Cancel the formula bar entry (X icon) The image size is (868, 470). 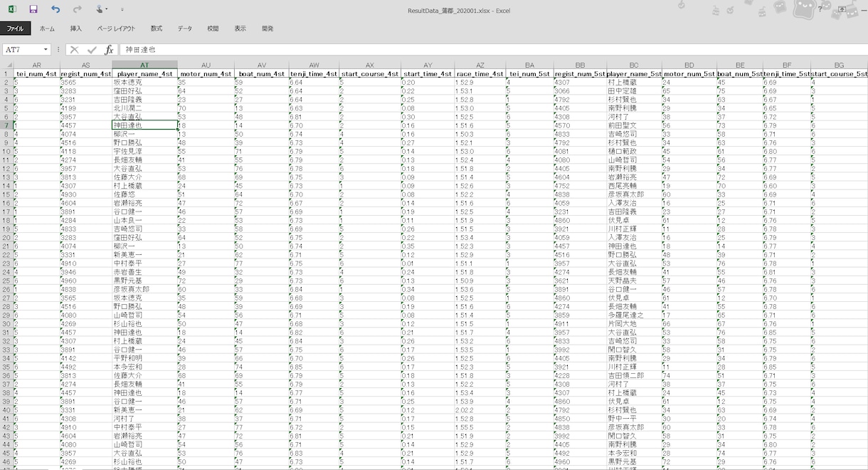(x=74, y=50)
